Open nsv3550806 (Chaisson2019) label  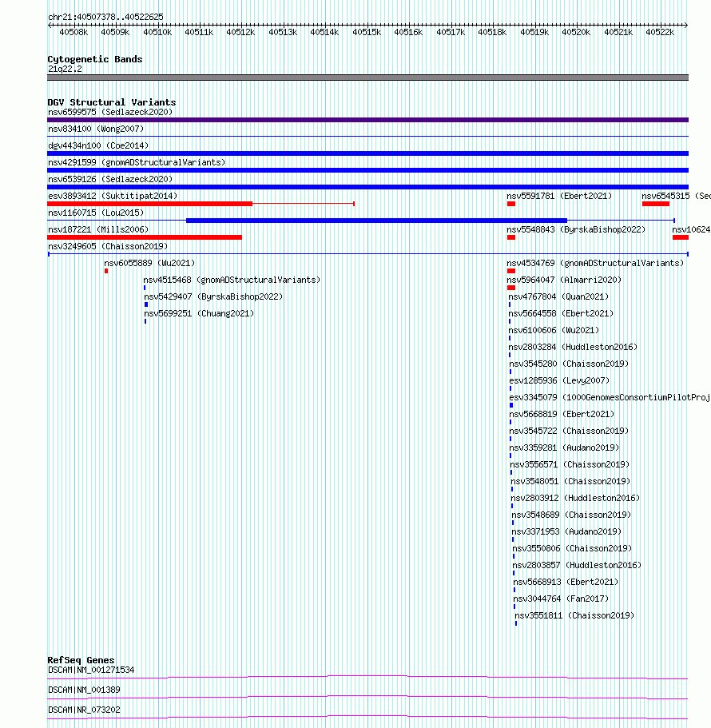click(x=572, y=548)
